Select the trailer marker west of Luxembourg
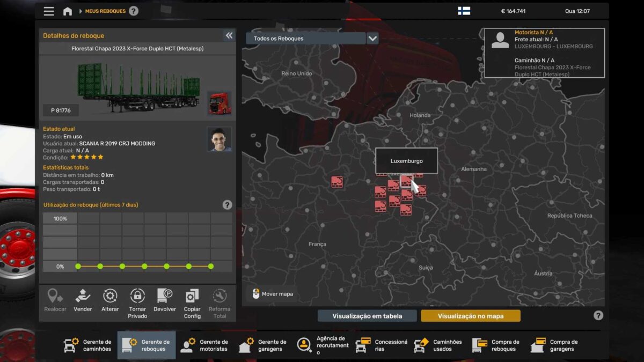The width and height of the screenshot is (644, 362). point(337,182)
